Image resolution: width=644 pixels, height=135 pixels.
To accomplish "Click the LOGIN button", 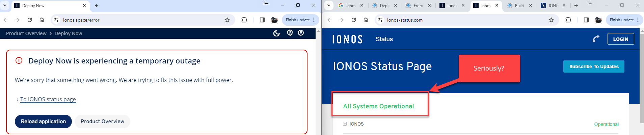I will (x=620, y=39).
